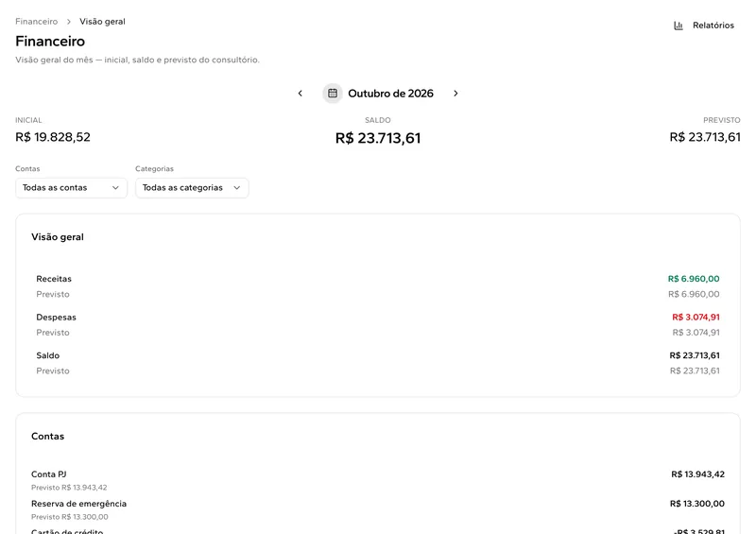
Task: Click the red R$ 3.074,91 amount
Action: pyautogui.click(x=696, y=318)
